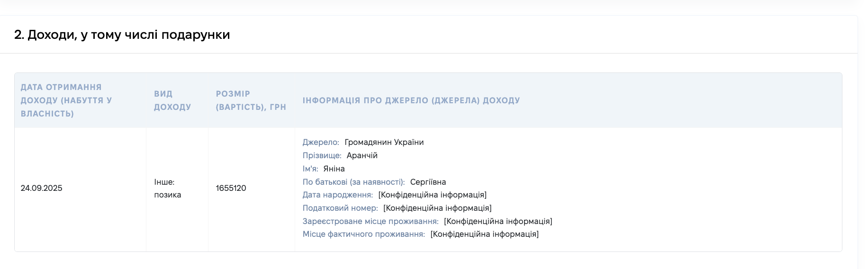Image resolution: width=868 pixels, height=269 pixels.
Task: Click the label 'Зареєстроване місце проживання:'
Action: (371, 221)
